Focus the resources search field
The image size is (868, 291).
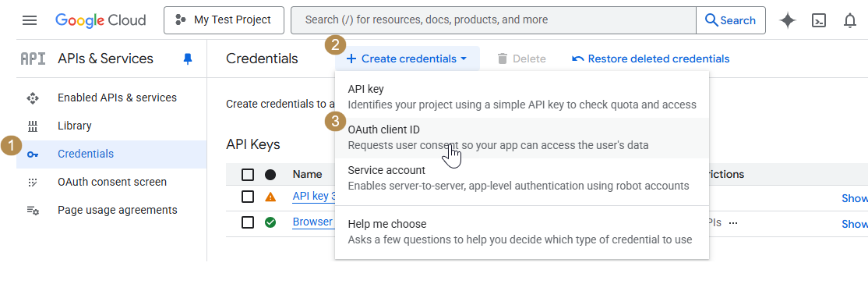click(x=493, y=20)
